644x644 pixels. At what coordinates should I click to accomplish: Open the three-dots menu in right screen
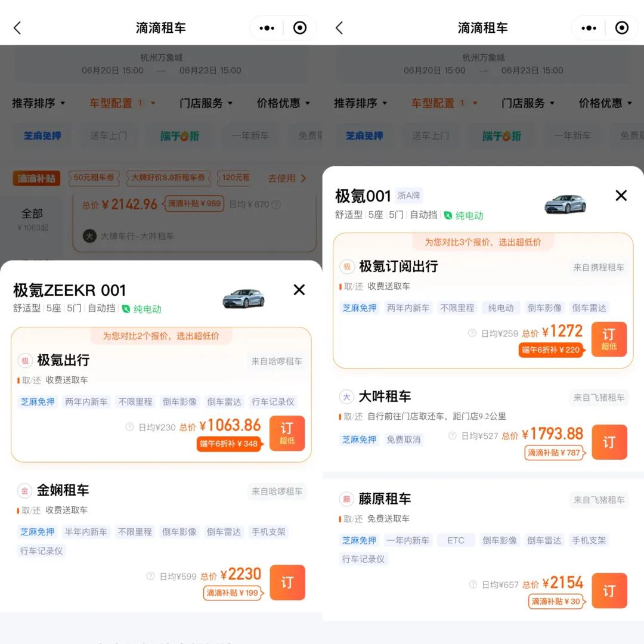click(x=589, y=28)
